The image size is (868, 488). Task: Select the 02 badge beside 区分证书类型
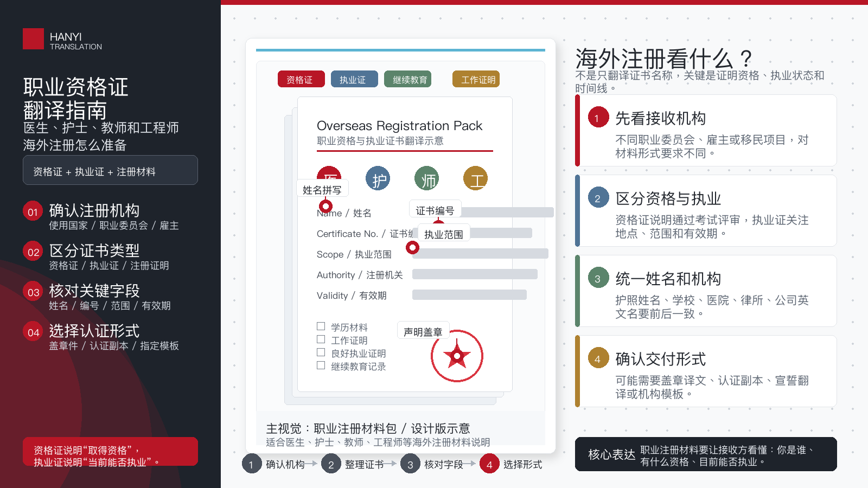tap(33, 252)
